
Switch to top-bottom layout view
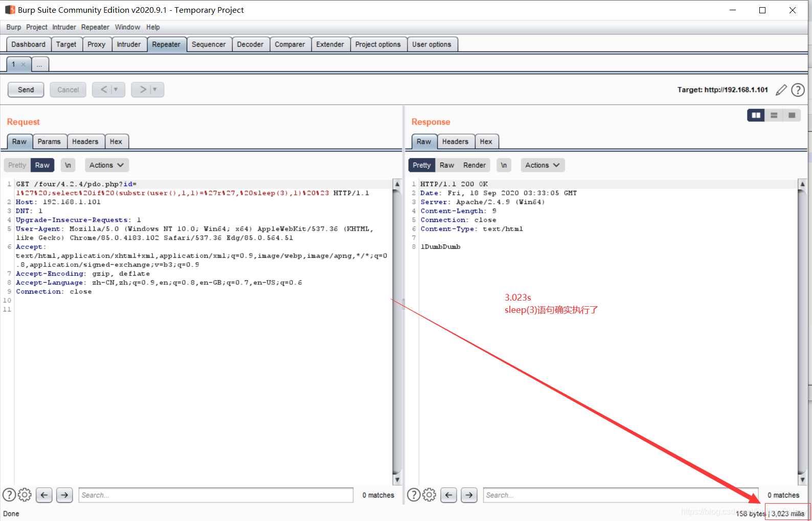pyautogui.click(x=774, y=115)
